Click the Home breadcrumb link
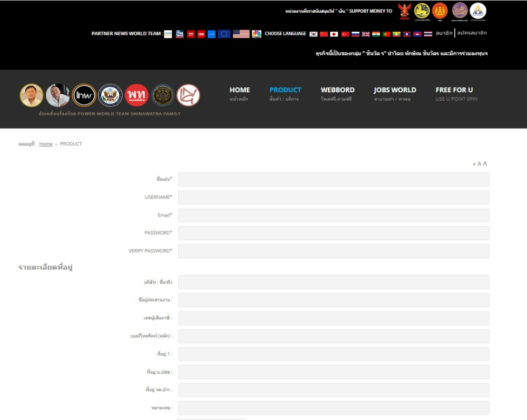Viewport: 527px width, 420px height. (46, 144)
